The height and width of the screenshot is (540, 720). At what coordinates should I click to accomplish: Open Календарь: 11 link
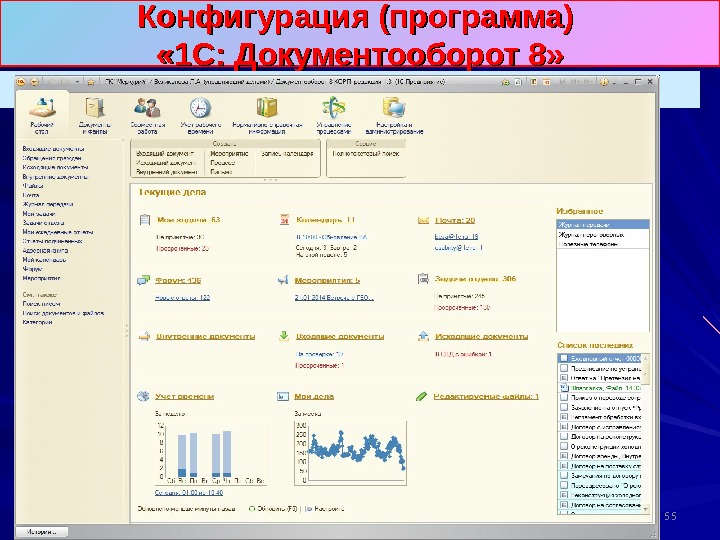click(x=326, y=220)
